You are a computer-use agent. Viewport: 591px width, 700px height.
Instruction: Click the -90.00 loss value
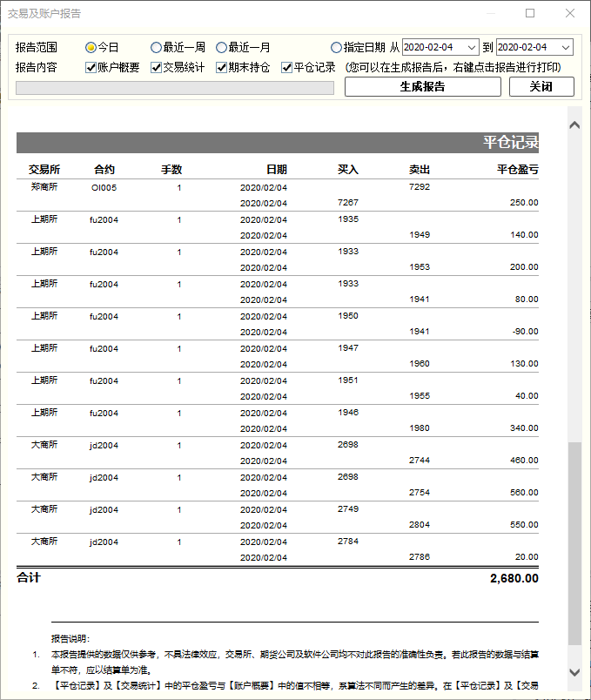pos(526,331)
